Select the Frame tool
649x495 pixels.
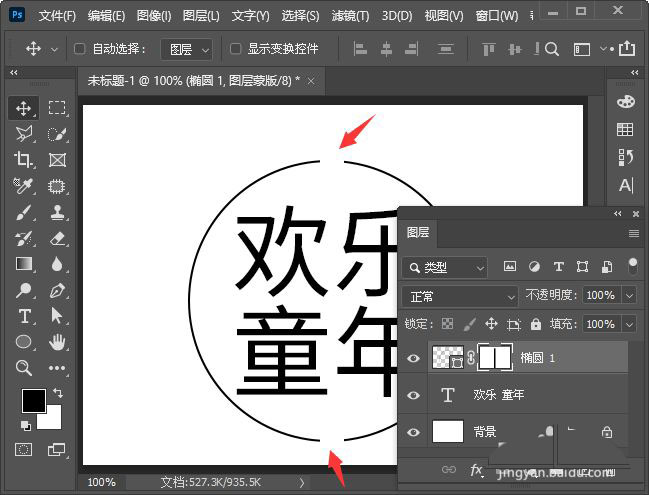coord(57,160)
